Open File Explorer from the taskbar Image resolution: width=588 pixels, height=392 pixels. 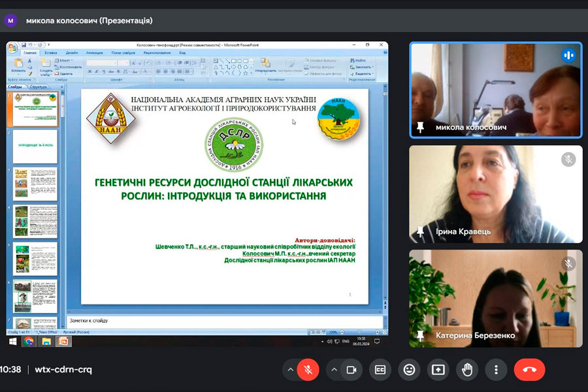46,342
